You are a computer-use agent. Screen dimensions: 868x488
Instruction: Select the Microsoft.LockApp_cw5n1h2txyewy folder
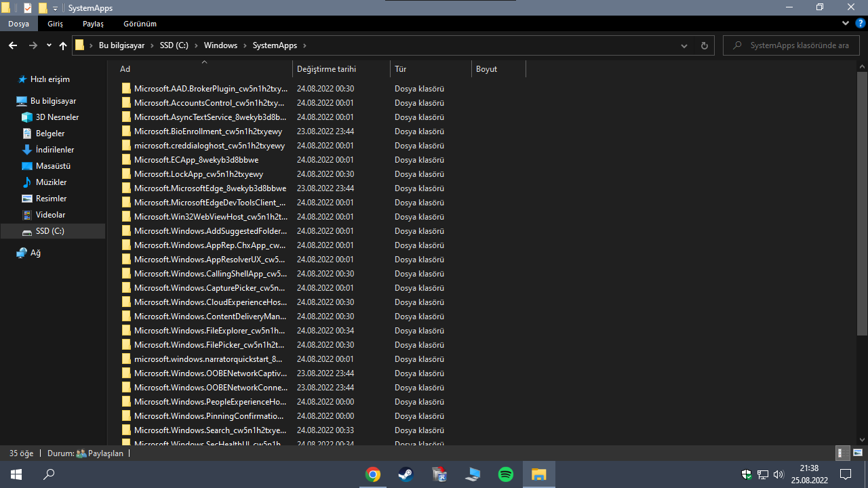199,174
